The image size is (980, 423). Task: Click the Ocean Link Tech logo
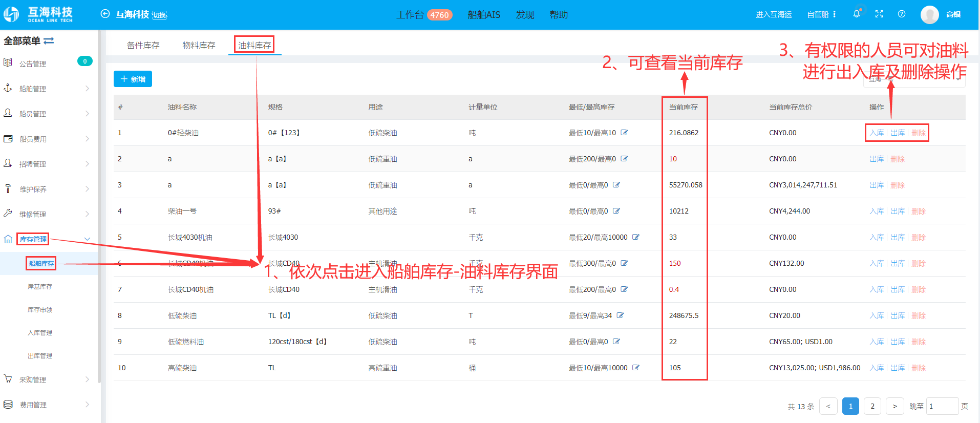coord(38,14)
